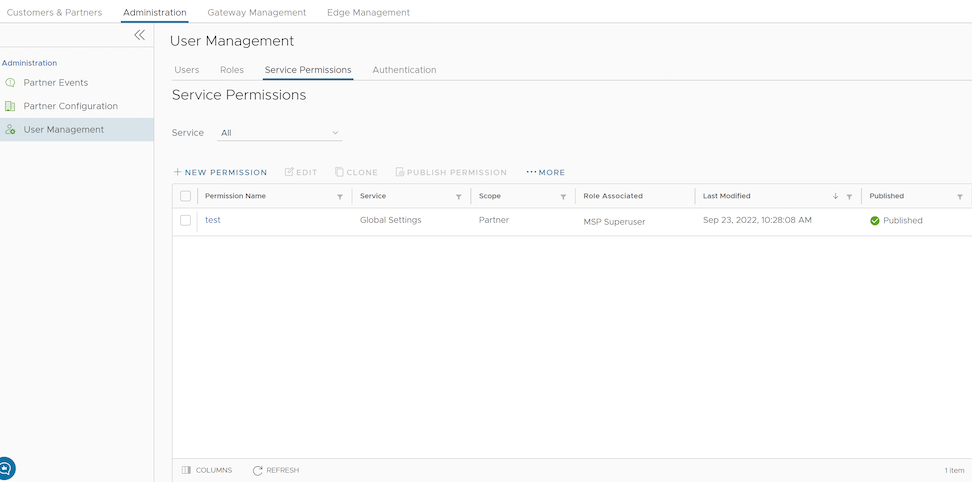Open the Service dropdown showing All
This screenshot has height=482, width=972.
tap(280, 133)
